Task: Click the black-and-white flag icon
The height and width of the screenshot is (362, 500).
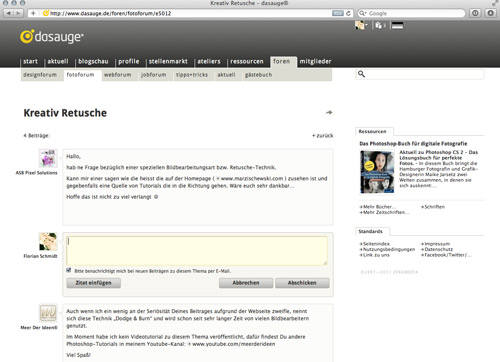Action: [x=397, y=25]
